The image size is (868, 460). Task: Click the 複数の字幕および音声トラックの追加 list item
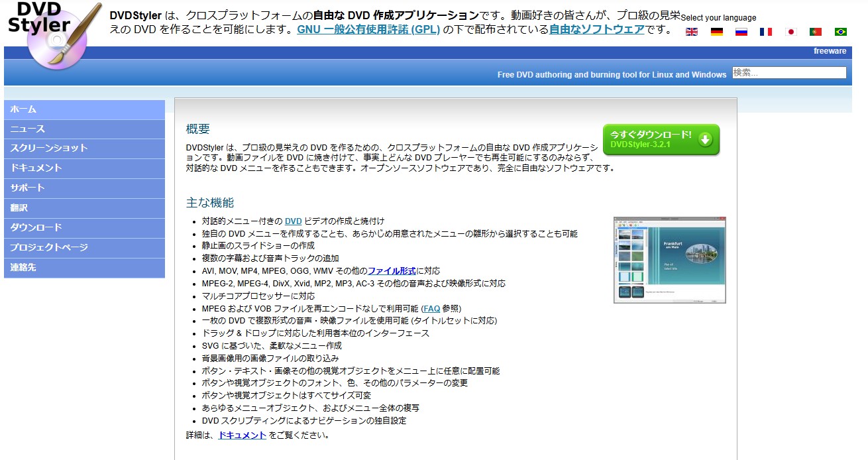click(270, 259)
